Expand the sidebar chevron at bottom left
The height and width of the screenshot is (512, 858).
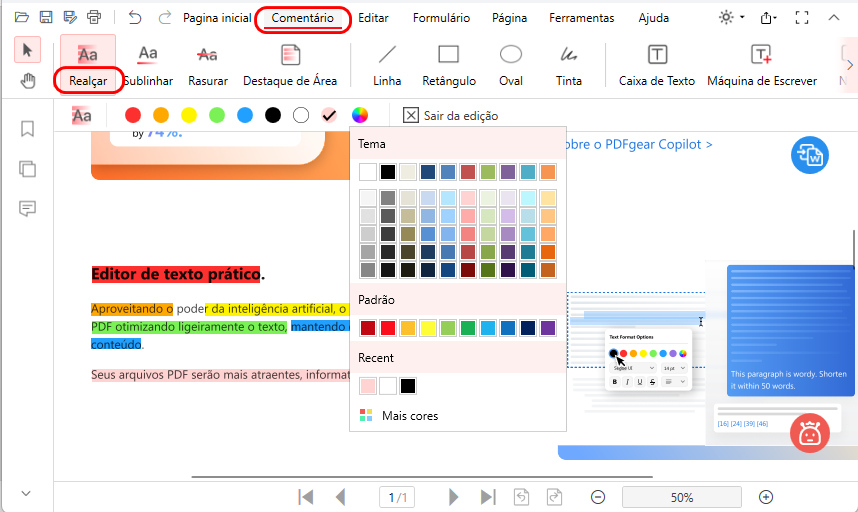point(26,493)
